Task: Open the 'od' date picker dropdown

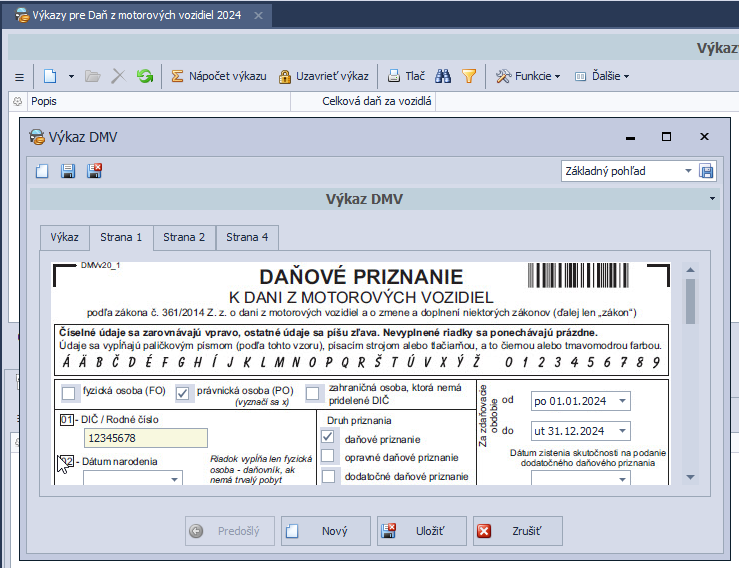Action: [x=623, y=401]
